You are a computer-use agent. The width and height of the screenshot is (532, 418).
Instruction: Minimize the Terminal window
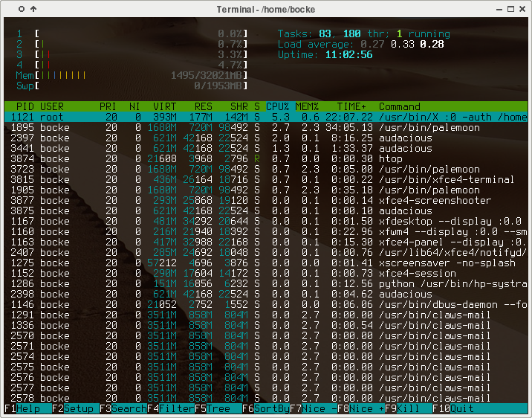click(499, 9)
